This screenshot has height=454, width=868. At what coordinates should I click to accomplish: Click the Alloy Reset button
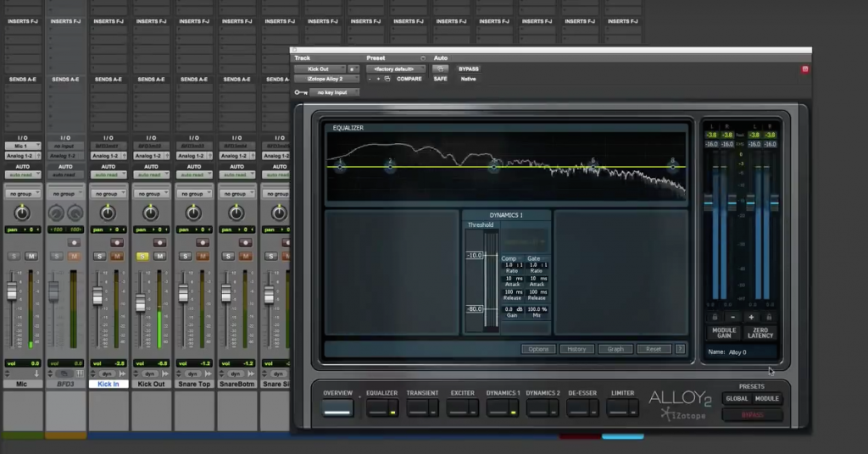(x=654, y=349)
